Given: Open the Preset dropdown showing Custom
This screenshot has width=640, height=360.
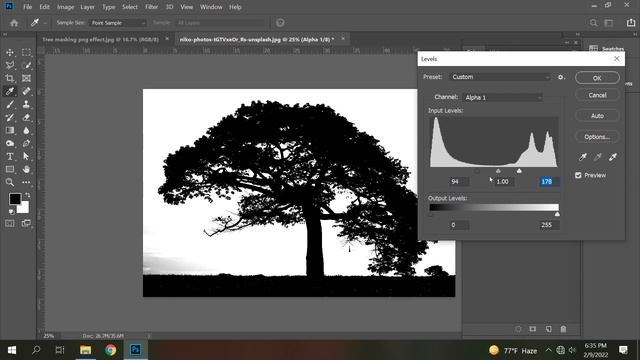Looking at the screenshot, I should pyautogui.click(x=500, y=77).
